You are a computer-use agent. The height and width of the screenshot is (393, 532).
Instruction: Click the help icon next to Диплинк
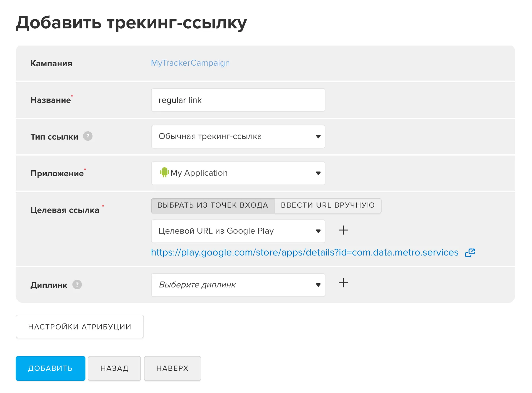77,284
